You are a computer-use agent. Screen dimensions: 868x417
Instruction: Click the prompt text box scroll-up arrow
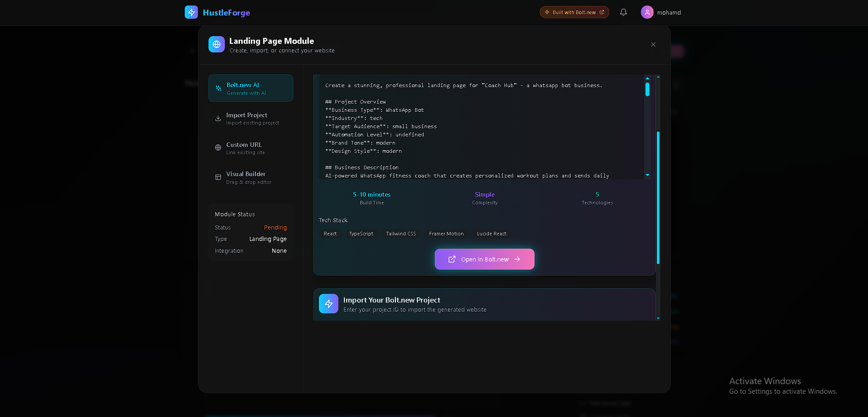(x=647, y=78)
